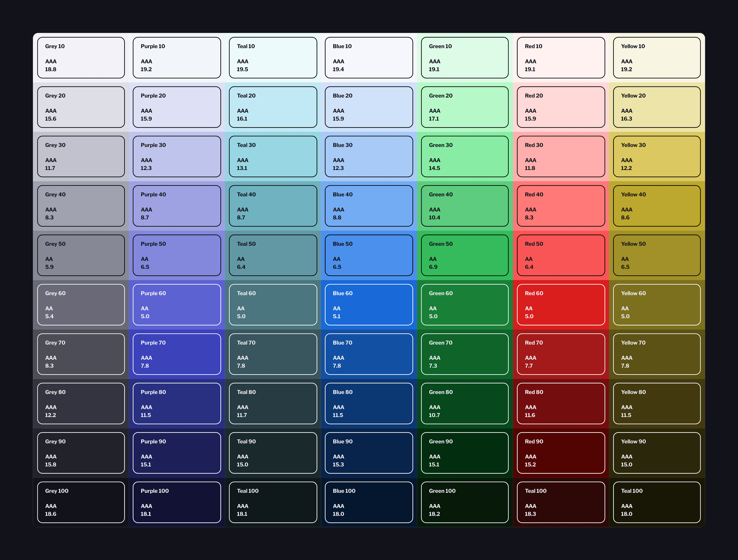Image resolution: width=738 pixels, height=560 pixels.
Task: Click the Red 30 color swatch
Action: point(561,156)
